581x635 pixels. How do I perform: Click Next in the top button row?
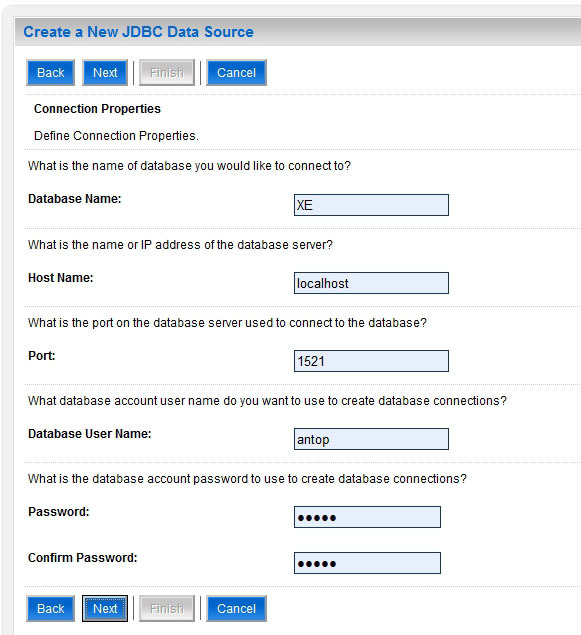105,72
